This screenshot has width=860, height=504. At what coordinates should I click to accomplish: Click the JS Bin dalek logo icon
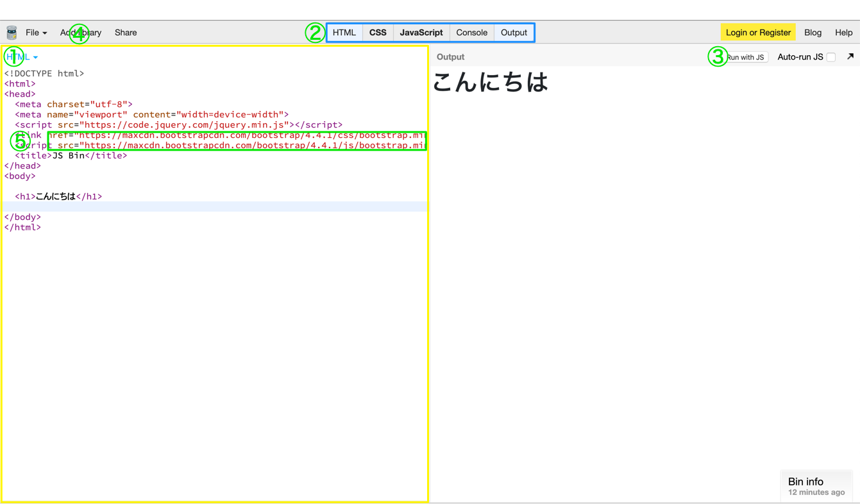[11, 32]
